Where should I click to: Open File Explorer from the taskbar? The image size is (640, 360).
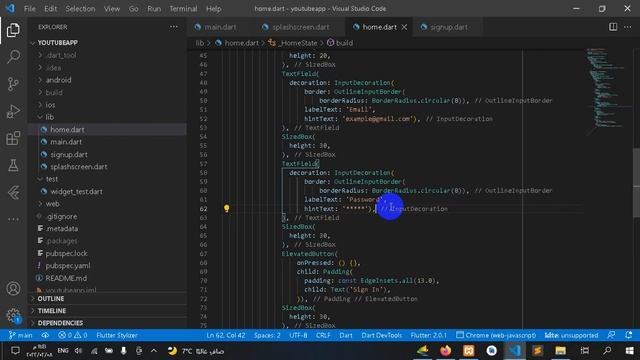[560, 351]
